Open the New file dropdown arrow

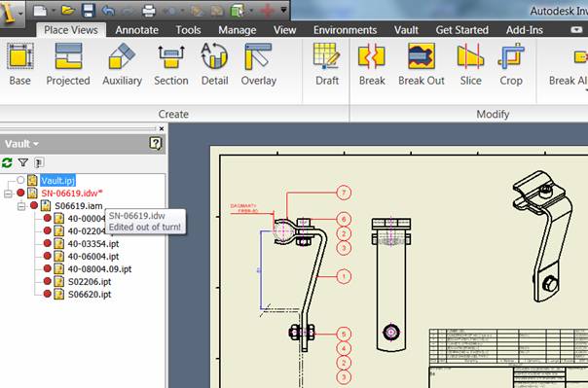tap(53, 11)
